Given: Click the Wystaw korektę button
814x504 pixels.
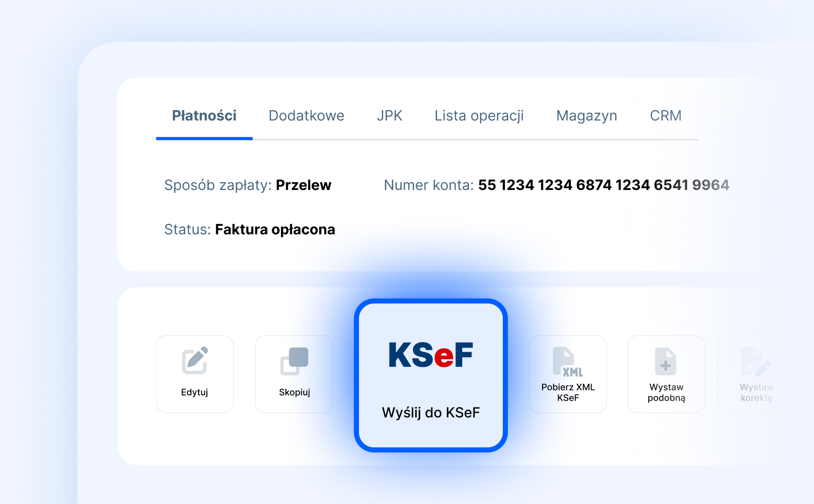Looking at the screenshot, I should 754,374.
